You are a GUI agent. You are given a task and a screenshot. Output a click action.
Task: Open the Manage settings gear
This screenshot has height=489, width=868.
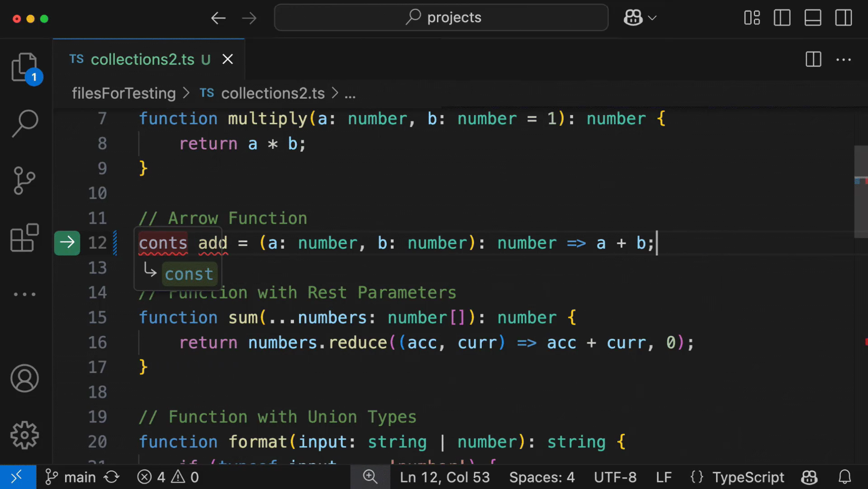[24, 435]
